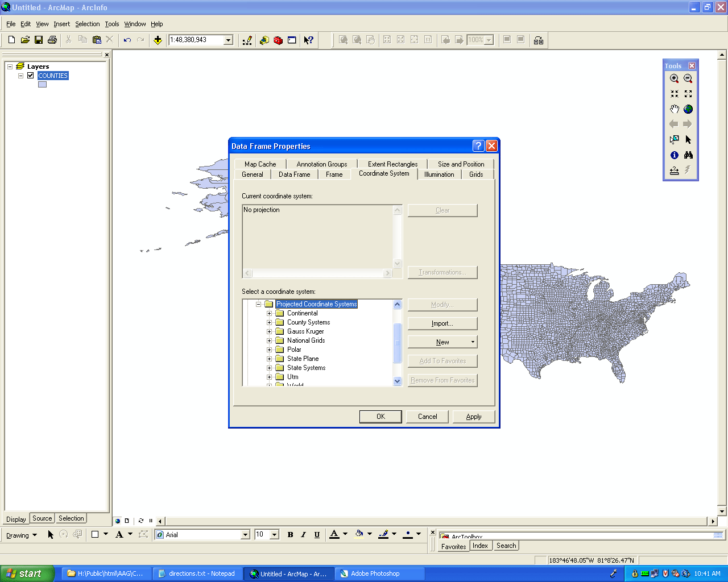The height and width of the screenshot is (582, 728).
Task: Click the Import... button
Action: tap(442, 323)
